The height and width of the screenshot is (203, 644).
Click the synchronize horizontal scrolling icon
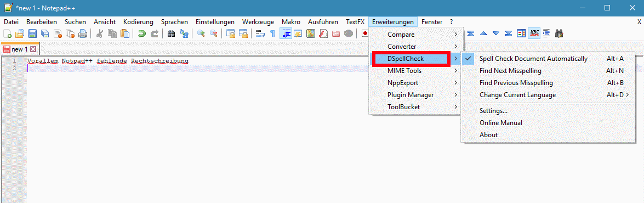pos(243,33)
